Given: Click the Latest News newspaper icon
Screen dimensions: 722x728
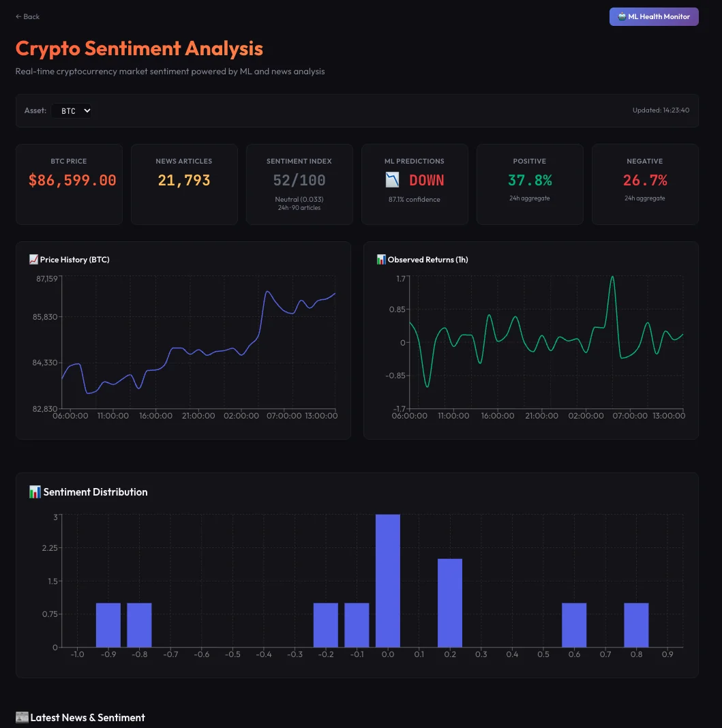Looking at the screenshot, I should click(x=22, y=717).
